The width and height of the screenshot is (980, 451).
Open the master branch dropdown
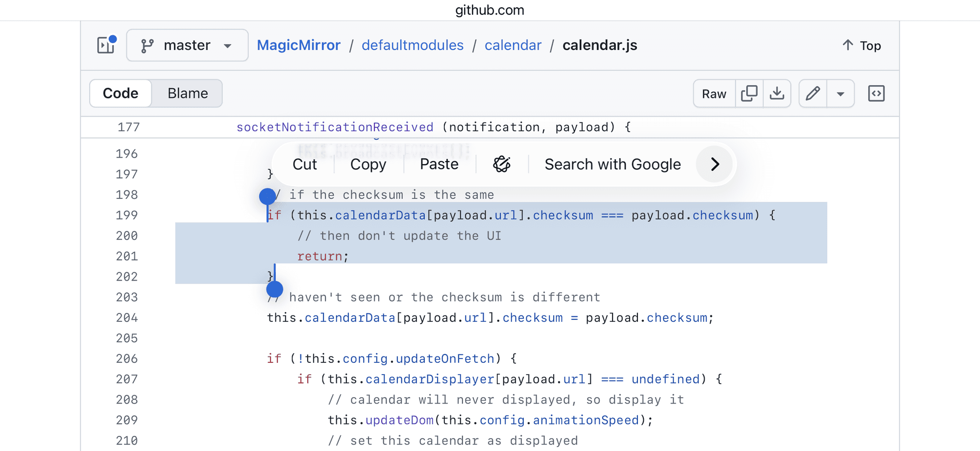point(187,45)
